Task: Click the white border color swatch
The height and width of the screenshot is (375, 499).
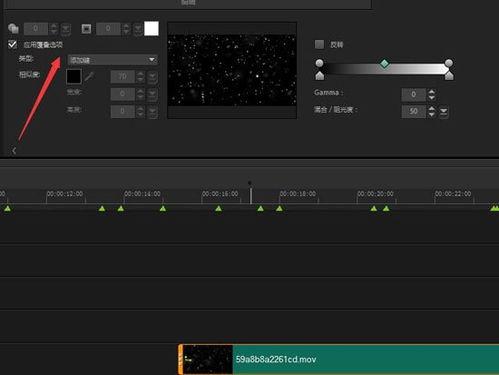Action: [151, 29]
